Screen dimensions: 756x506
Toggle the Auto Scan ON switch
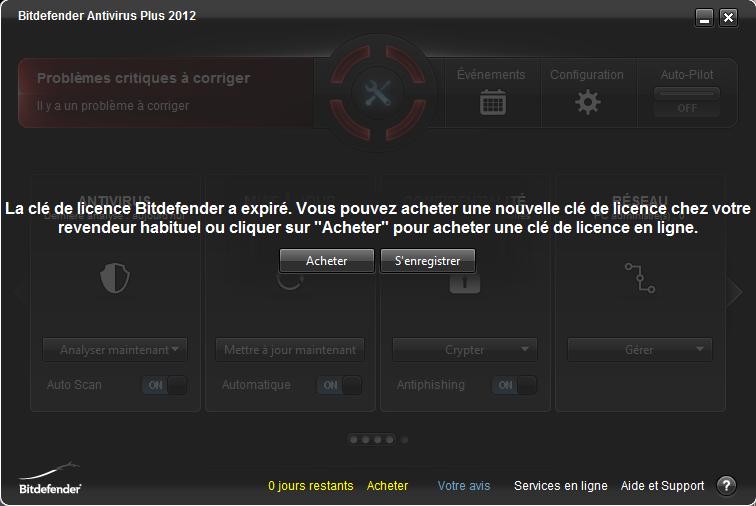pos(164,385)
